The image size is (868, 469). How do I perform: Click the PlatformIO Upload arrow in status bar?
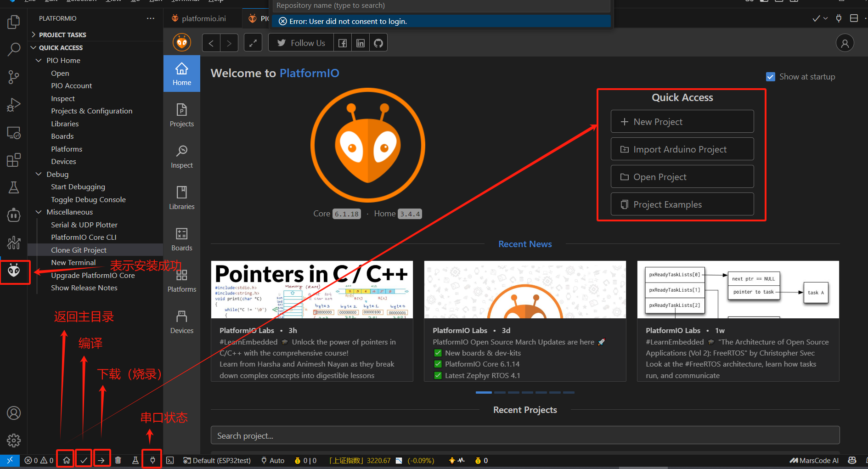101,460
